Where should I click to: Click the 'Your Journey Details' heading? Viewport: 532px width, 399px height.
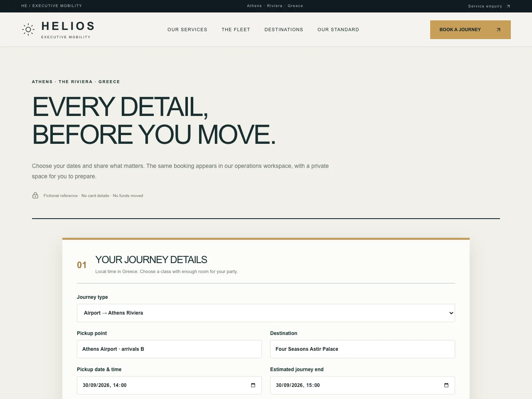(x=151, y=260)
